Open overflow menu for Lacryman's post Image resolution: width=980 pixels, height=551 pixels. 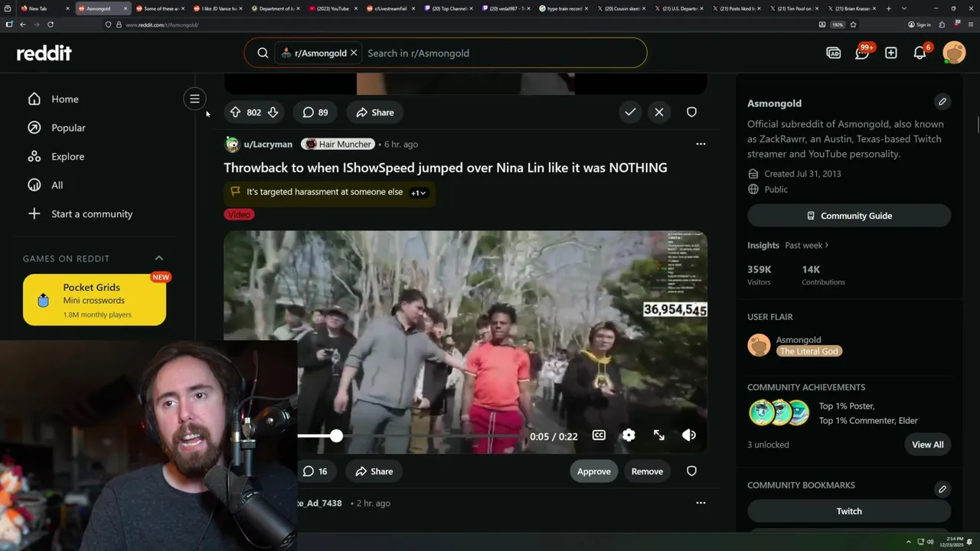pyautogui.click(x=701, y=144)
